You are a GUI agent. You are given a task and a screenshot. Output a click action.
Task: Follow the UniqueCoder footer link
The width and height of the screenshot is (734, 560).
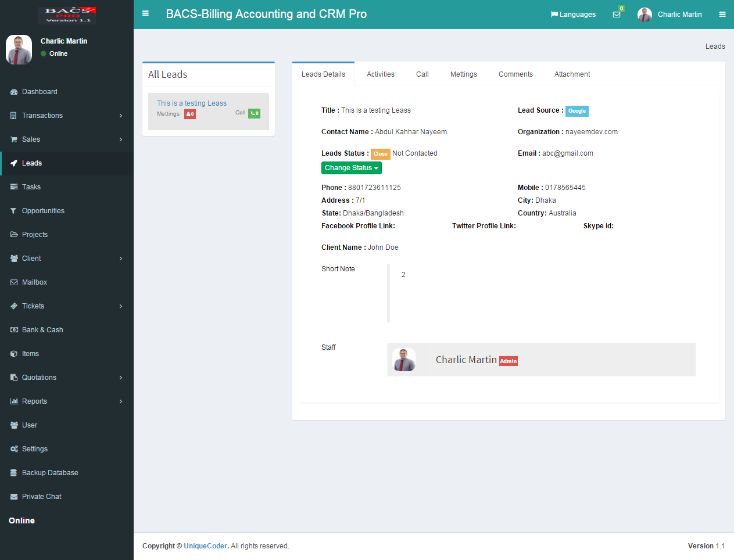(x=206, y=546)
